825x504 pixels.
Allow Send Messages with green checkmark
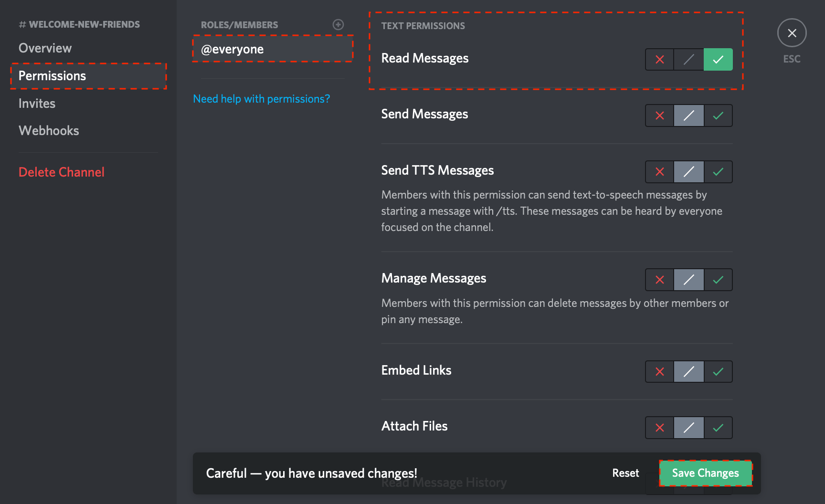pos(718,115)
